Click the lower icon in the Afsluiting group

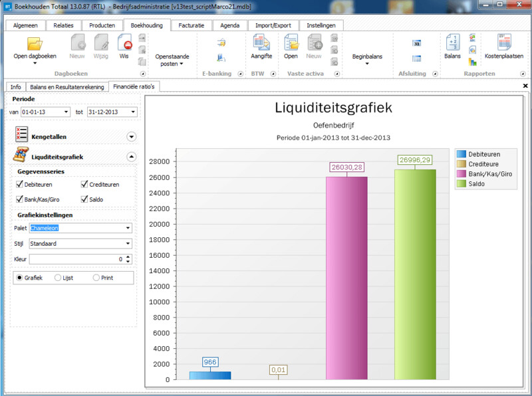coord(417,58)
